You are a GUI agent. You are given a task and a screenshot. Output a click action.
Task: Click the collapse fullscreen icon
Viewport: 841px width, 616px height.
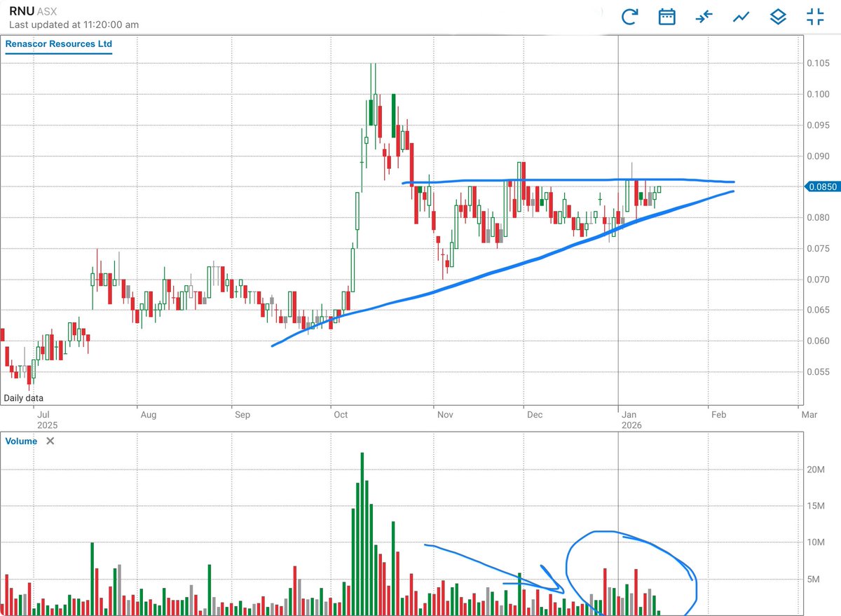815,17
